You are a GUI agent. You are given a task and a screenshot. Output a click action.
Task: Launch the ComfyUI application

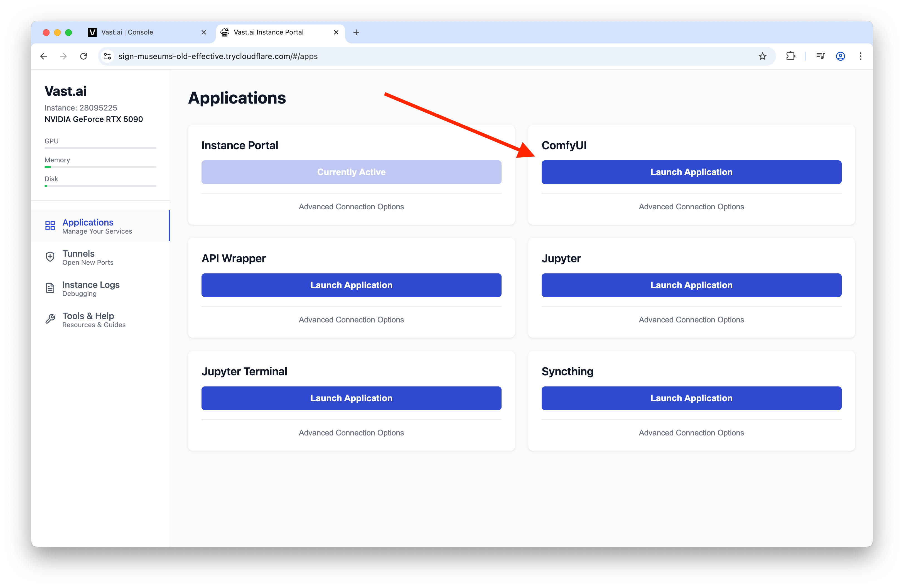click(691, 172)
